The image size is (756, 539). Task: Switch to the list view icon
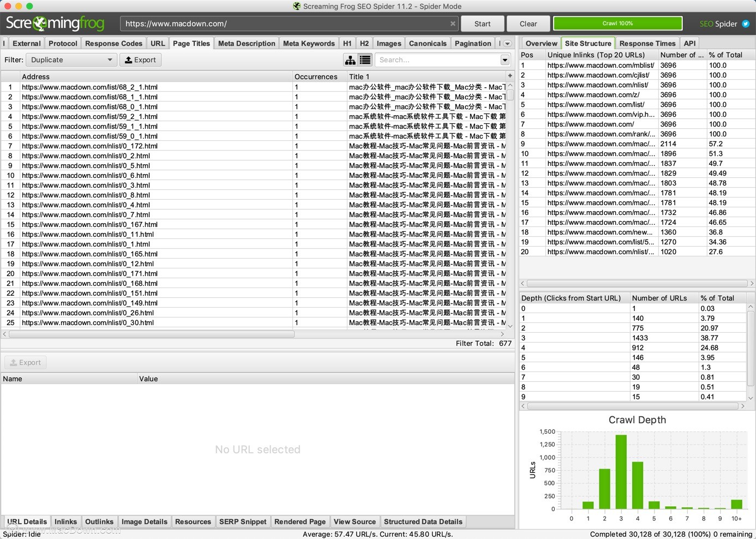[x=365, y=60]
